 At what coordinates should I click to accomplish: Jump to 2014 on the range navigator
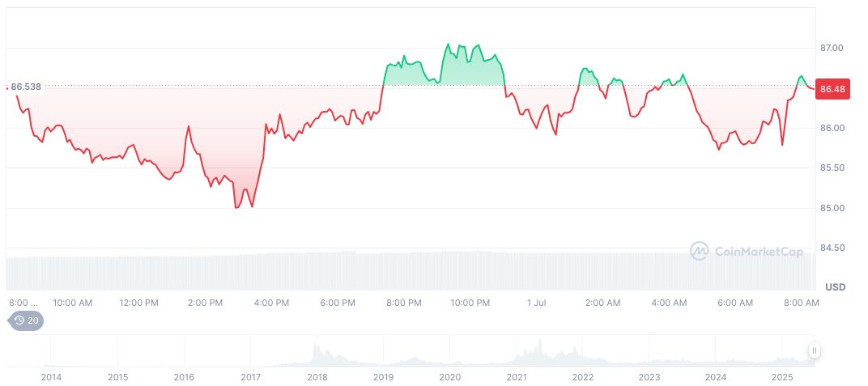(51, 377)
